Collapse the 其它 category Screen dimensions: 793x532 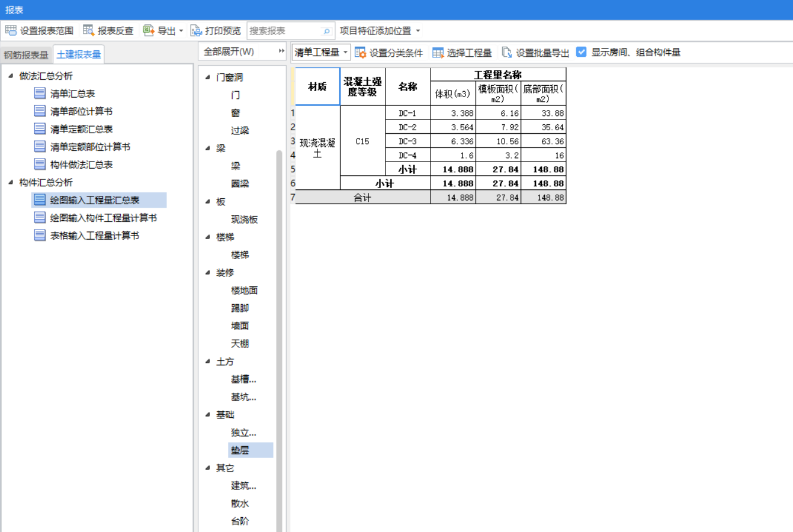pos(208,467)
